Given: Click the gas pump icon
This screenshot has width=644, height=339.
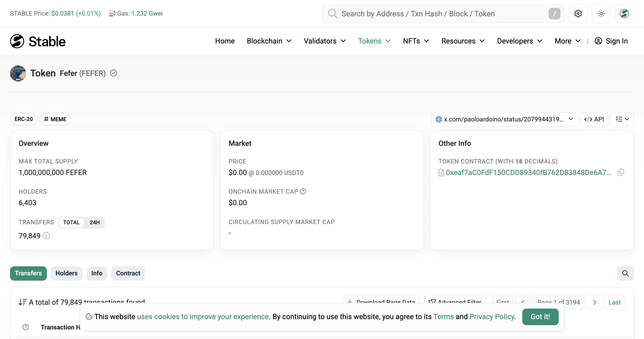Looking at the screenshot, I should pyautogui.click(x=112, y=13).
